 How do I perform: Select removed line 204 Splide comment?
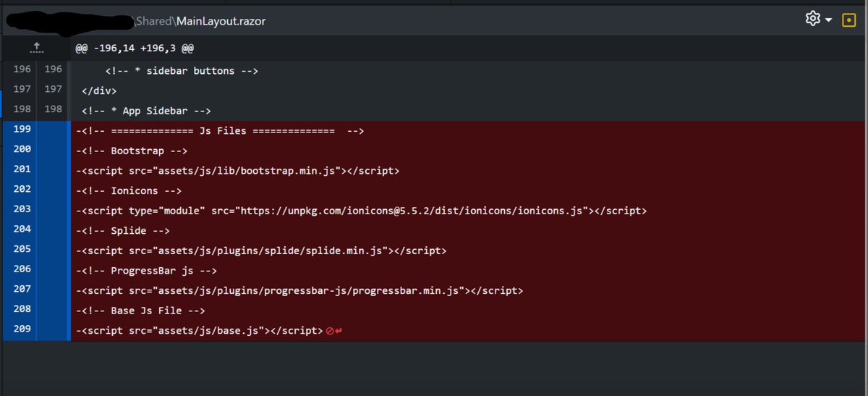tap(123, 231)
